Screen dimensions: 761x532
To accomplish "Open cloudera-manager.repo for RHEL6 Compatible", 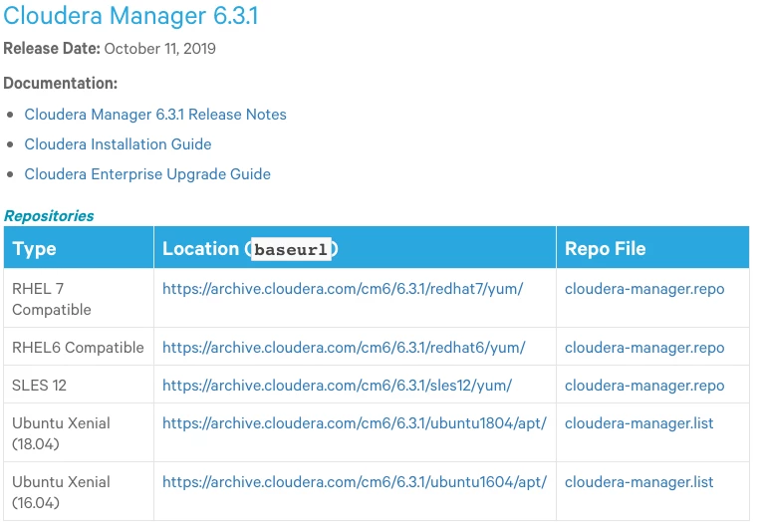I will tap(644, 348).
